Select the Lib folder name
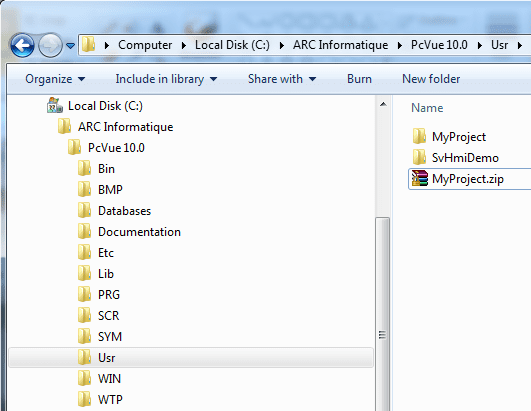531x411 pixels. tap(106, 274)
